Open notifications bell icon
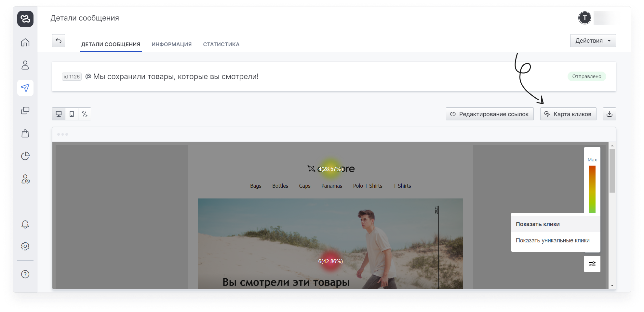This screenshot has height=312, width=644. pos(25,224)
